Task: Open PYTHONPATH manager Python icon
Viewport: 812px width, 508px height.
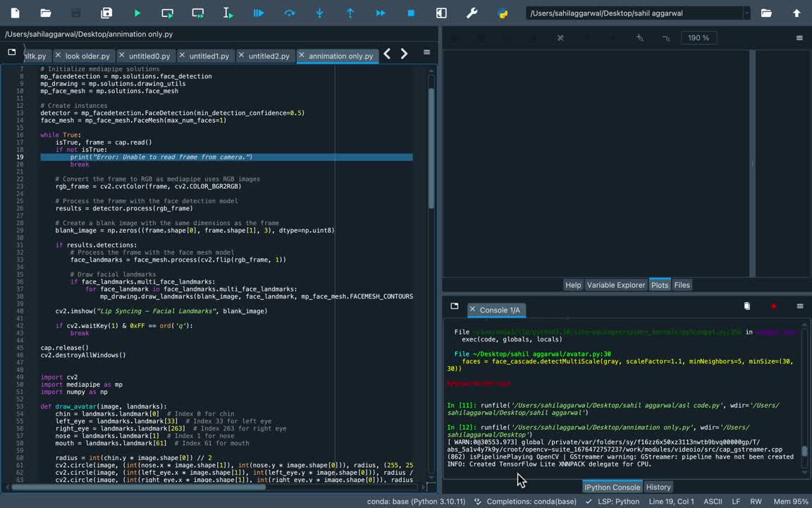Action: pos(503,13)
